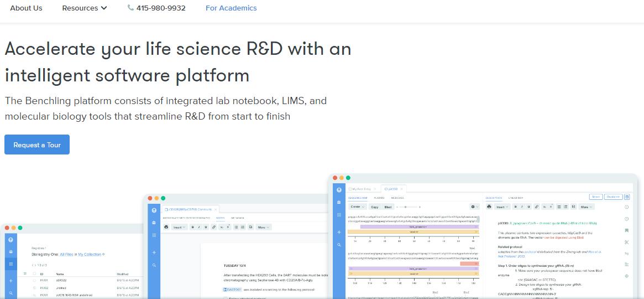
Task: Open the Plasmid sub-tab
Action: click(379, 198)
